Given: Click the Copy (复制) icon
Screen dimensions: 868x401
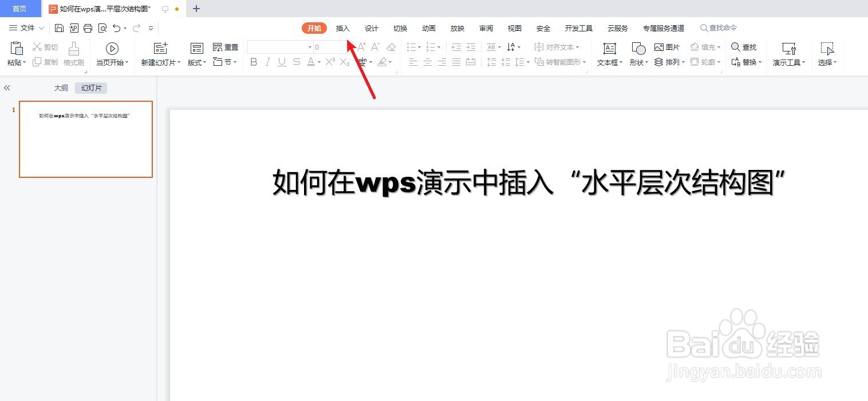Looking at the screenshot, I should [37, 62].
